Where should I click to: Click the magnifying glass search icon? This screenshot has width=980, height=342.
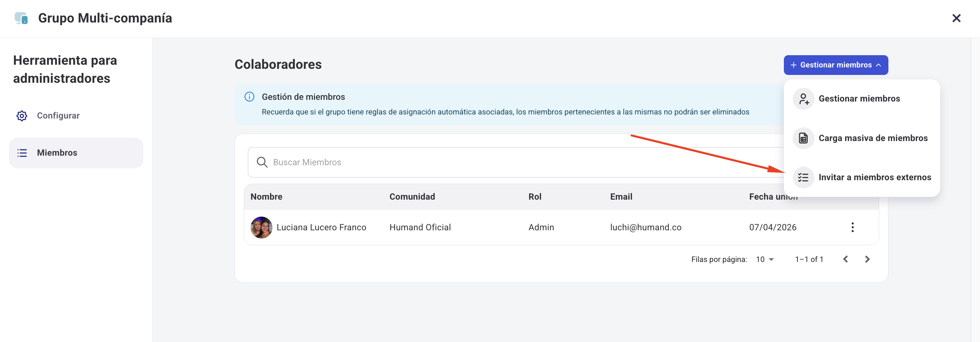point(262,162)
